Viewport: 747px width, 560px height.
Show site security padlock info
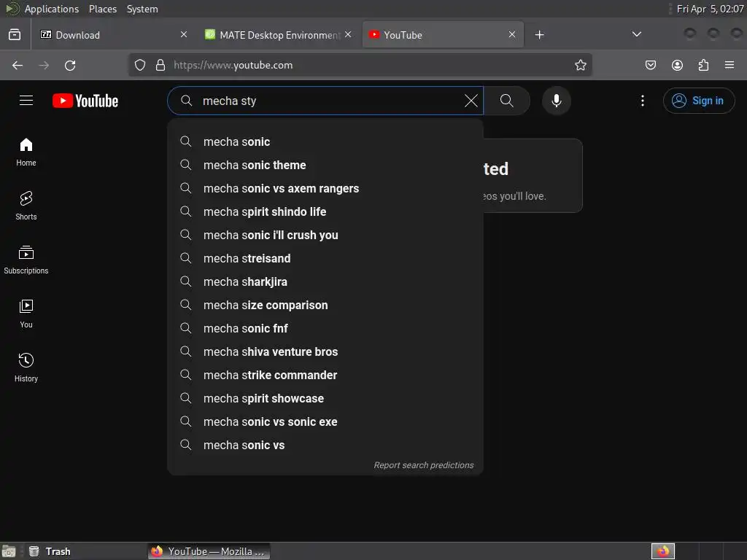click(160, 65)
